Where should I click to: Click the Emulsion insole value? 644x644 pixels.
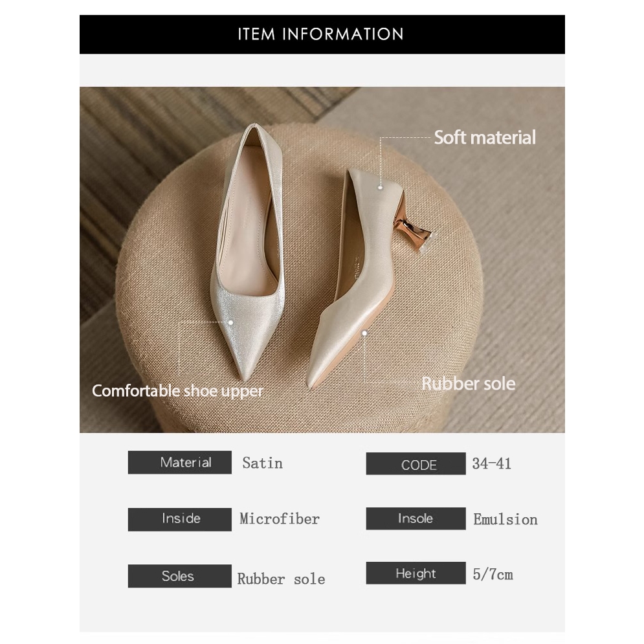(x=505, y=520)
